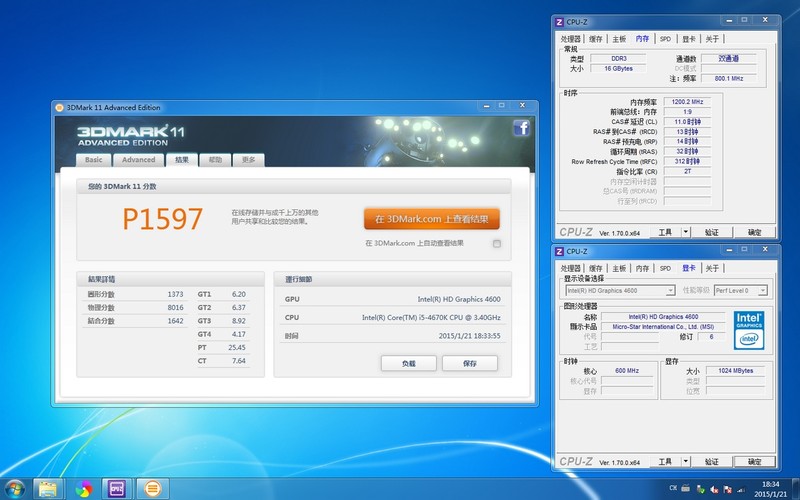
Task: Click the Facebook icon in 3DMark
Action: pyautogui.click(x=521, y=127)
